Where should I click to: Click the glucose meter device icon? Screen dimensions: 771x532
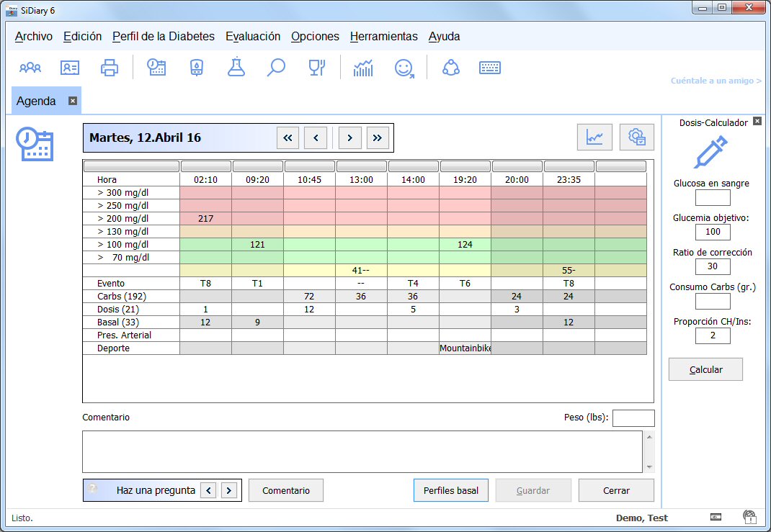click(196, 68)
